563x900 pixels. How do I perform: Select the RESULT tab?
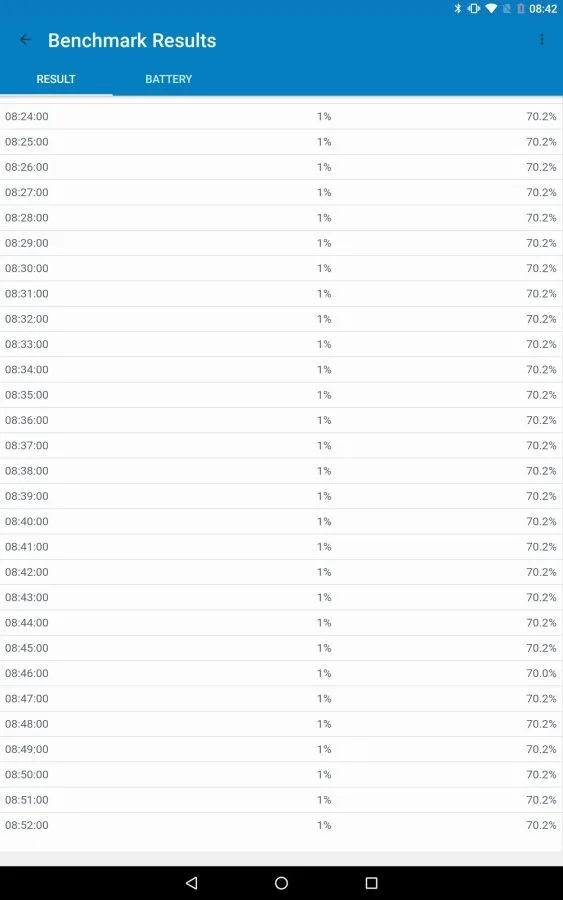tap(56, 79)
